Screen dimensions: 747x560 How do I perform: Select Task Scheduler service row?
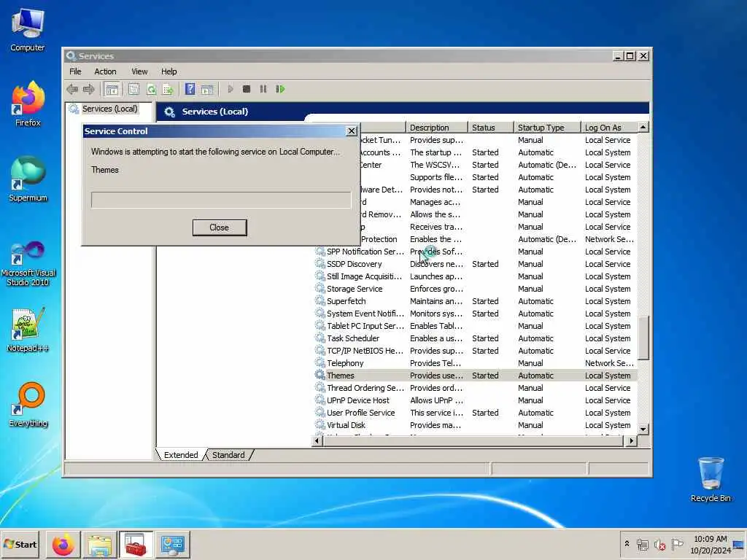point(475,338)
